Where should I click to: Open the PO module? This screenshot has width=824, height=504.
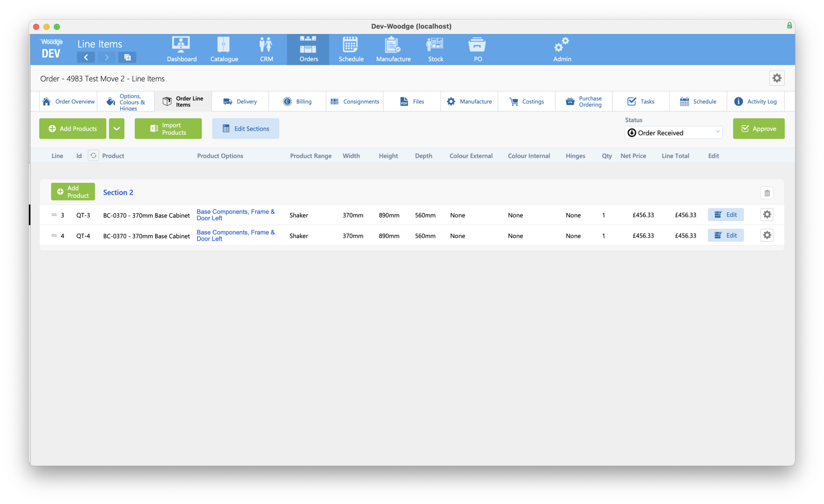(x=478, y=49)
